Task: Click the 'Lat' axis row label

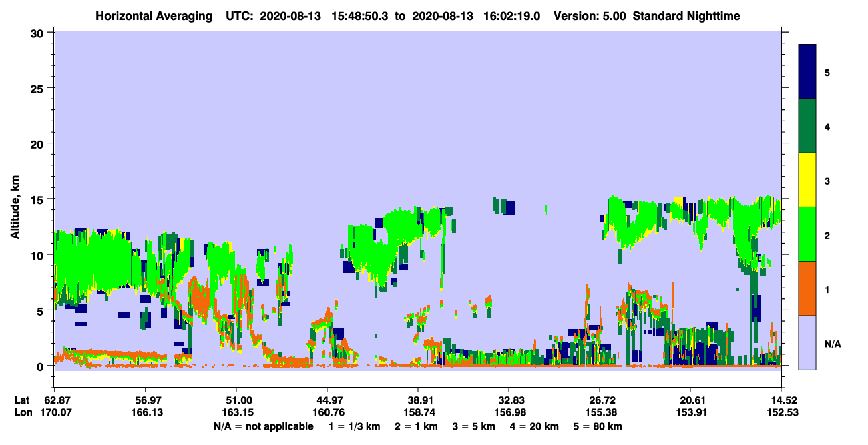Action: (22, 400)
